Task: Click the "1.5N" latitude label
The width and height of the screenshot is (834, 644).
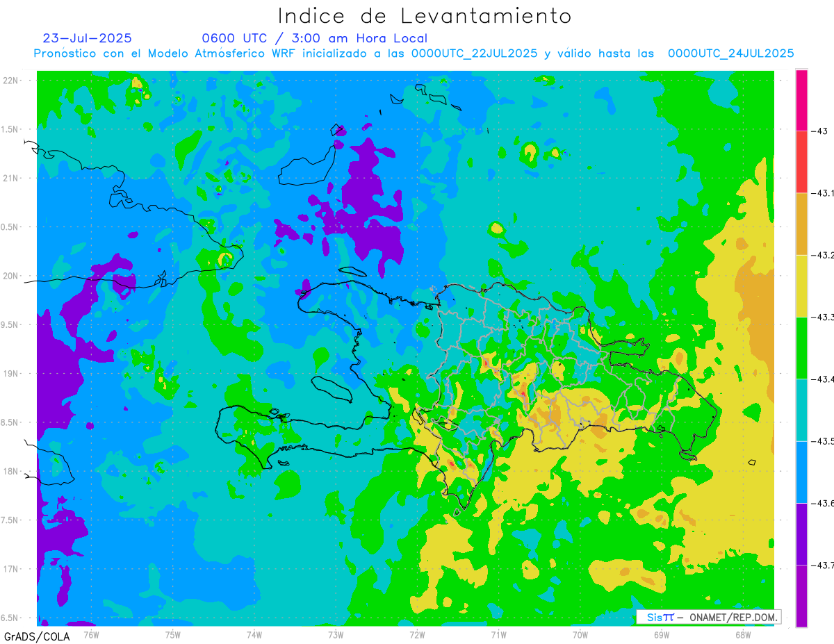Action: 11,129
